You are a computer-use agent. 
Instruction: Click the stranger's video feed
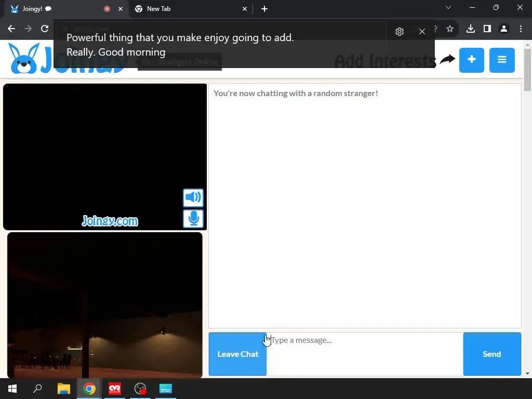coord(105,157)
